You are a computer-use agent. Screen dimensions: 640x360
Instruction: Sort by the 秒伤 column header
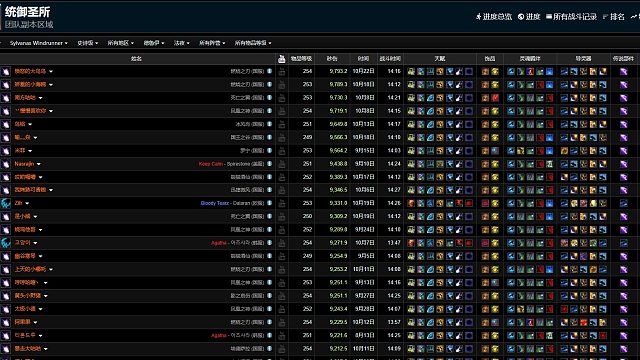pyautogui.click(x=332, y=59)
